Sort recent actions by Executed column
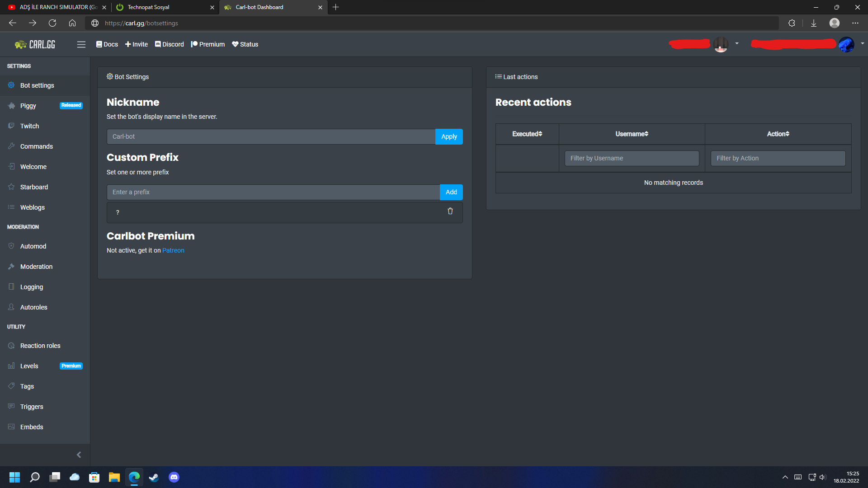The width and height of the screenshot is (868, 488). tap(527, 134)
